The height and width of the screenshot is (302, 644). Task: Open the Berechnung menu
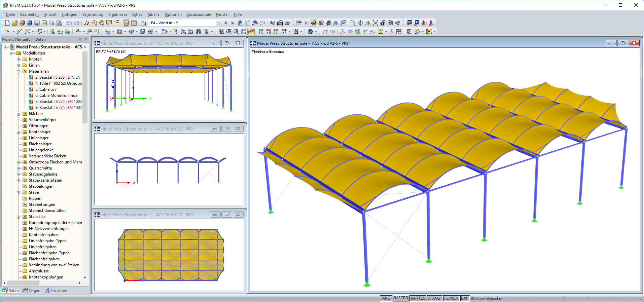pos(93,14)
